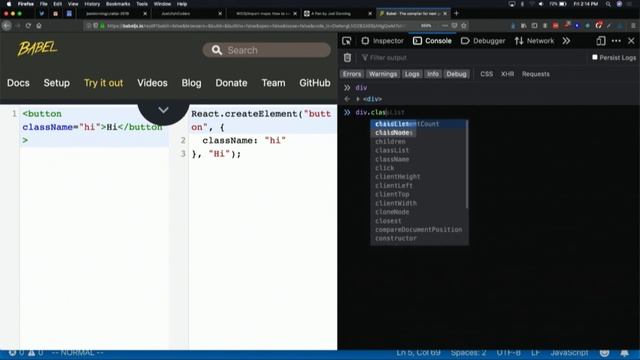This screenshot has width=640, height=360.
Task: Open a new browser tab
Action: point(456,13)
